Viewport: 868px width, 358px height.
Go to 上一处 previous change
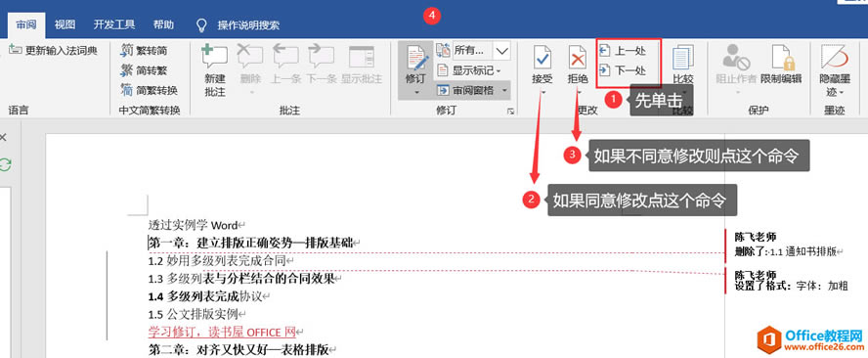pos(623,51)
